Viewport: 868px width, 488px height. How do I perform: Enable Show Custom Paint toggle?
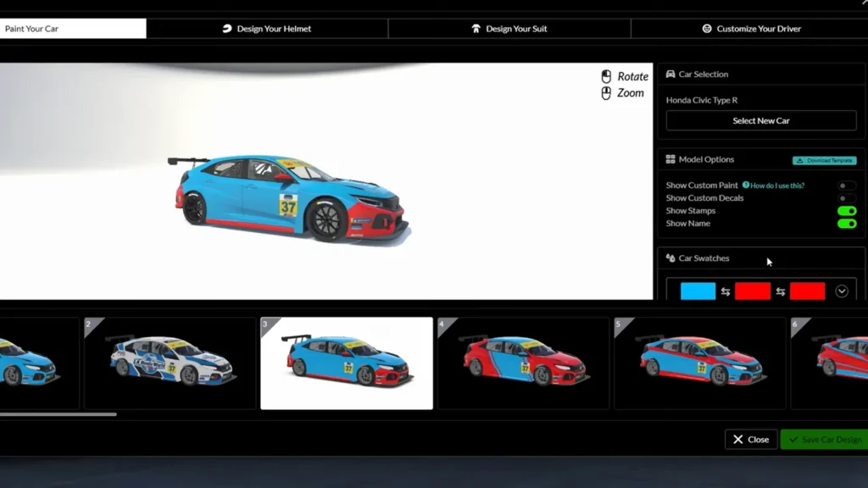847,186
